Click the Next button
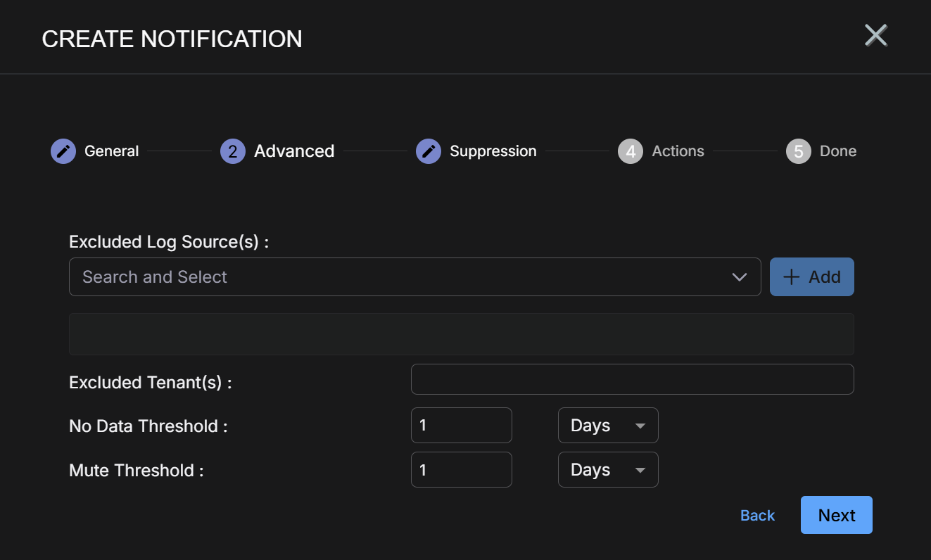This screenshot has height=560, width=931. tap(836, 515)
